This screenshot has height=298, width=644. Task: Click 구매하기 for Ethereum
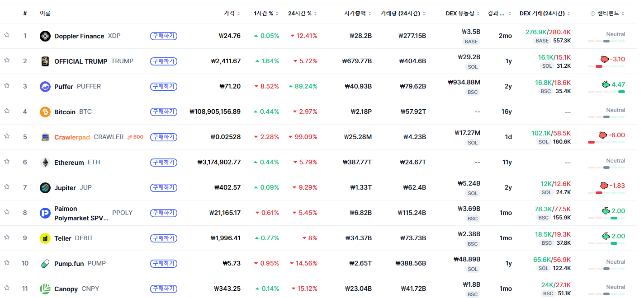tap(163, 162)
